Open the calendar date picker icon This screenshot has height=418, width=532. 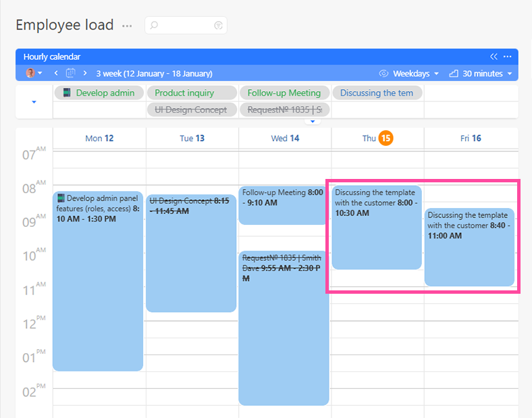point(70,73)
